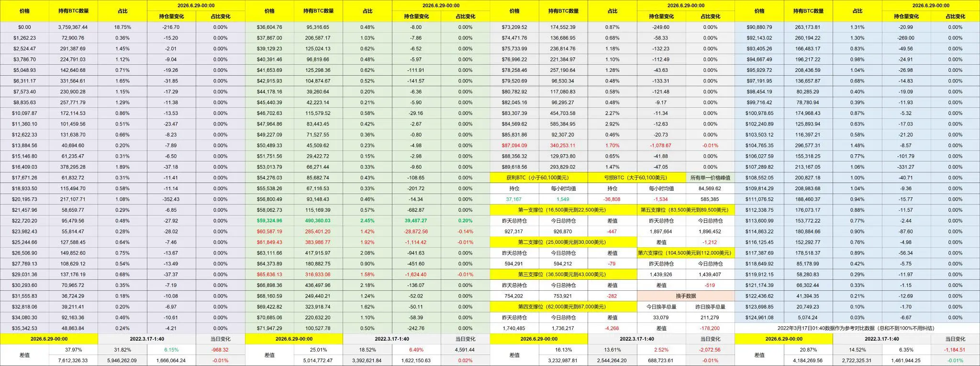Click the daily change value 4,591.44
This screenshot has height=366, width=980.
pyautogui.click(x=465, y=350)
